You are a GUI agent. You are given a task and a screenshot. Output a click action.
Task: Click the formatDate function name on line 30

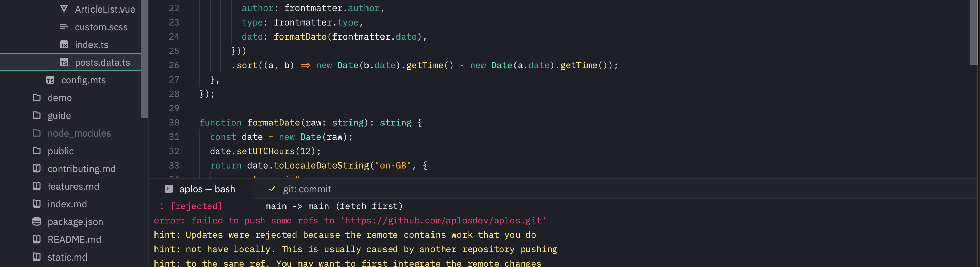click(x=274, y=122)
